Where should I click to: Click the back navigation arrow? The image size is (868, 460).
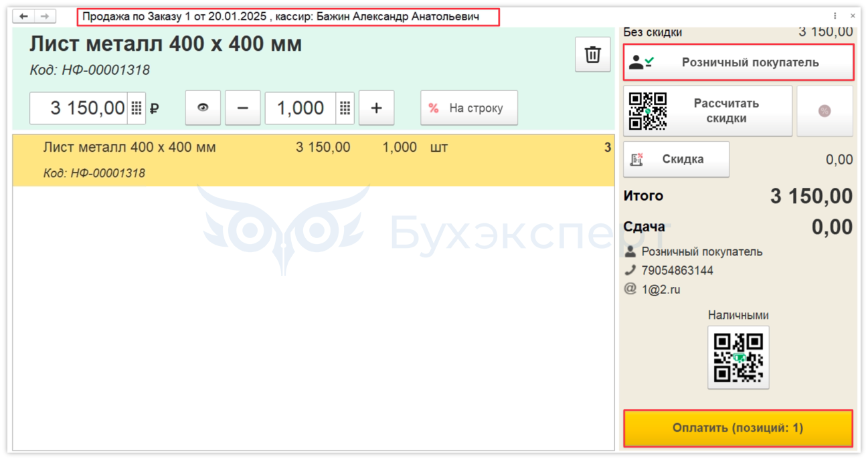(x=23, y=16)
